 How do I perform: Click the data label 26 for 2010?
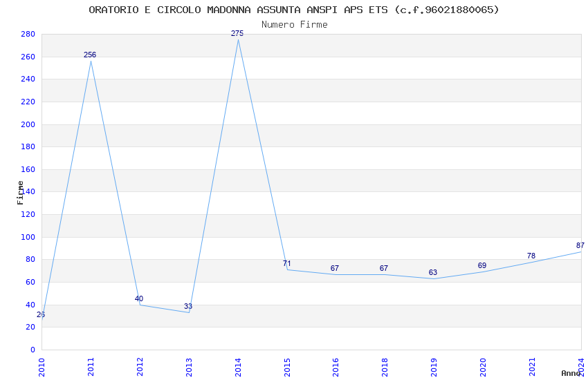(41, 314)
